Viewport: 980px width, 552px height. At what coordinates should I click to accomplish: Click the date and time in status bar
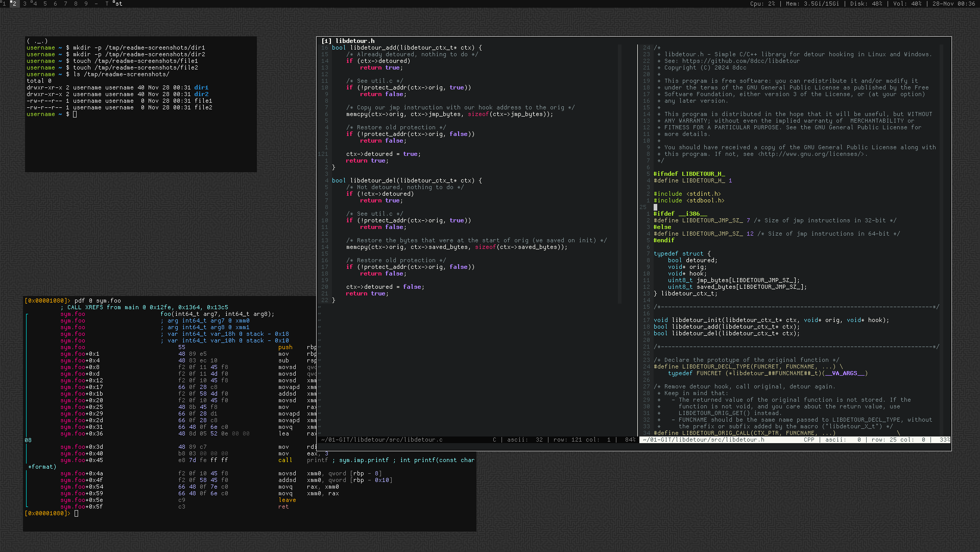(x=953, y=4)
